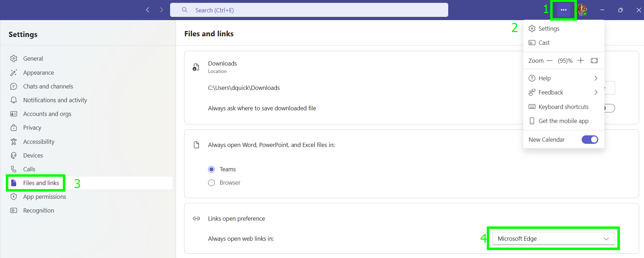The width and height of the screenshot is (644, 258).
Task: Open the Microsoft Edge links dropdown
Action: 553,239
